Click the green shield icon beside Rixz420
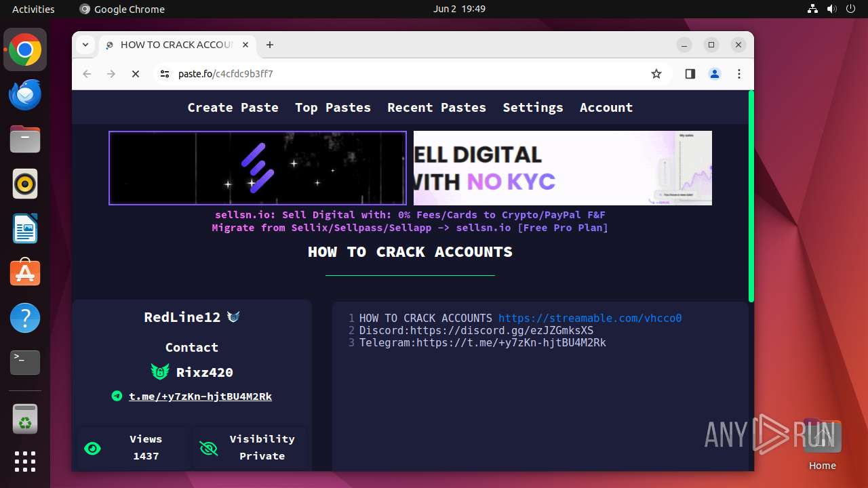868x488 pixels. click(160, 371)
